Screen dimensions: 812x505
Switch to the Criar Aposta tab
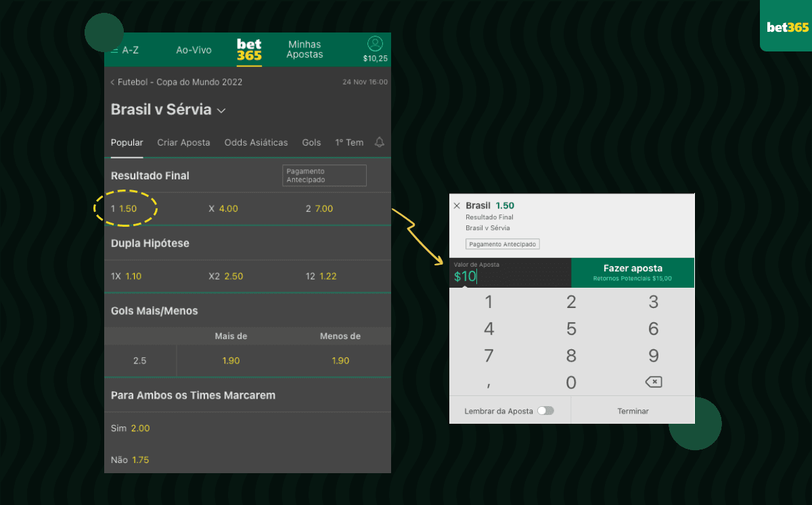(x=183, y=143)
